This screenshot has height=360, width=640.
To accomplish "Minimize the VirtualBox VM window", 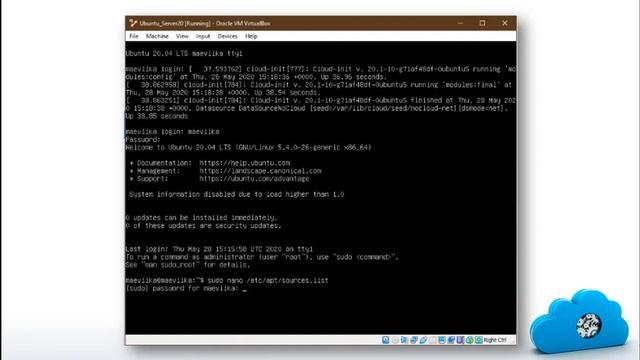I will click(x=460, y=23).
